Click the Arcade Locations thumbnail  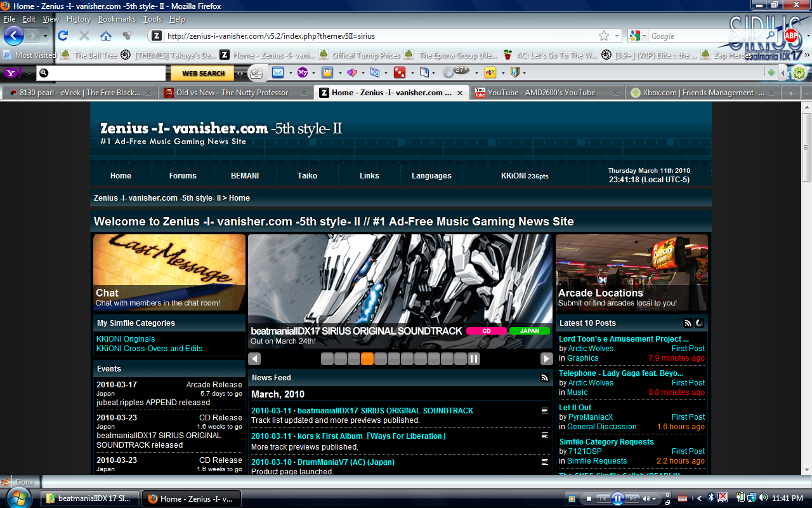[632, 272]
